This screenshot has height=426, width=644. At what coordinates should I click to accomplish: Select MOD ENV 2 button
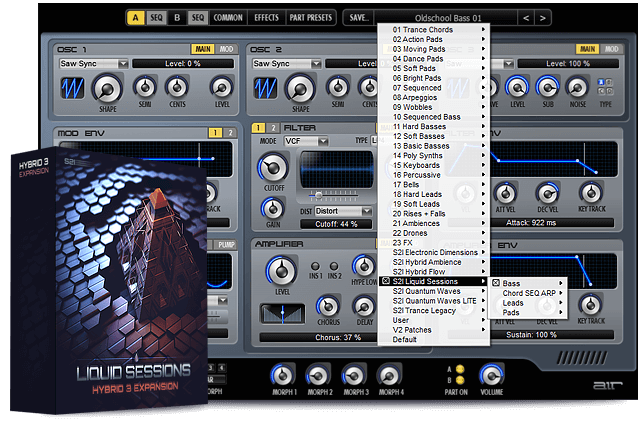[230, 133]
